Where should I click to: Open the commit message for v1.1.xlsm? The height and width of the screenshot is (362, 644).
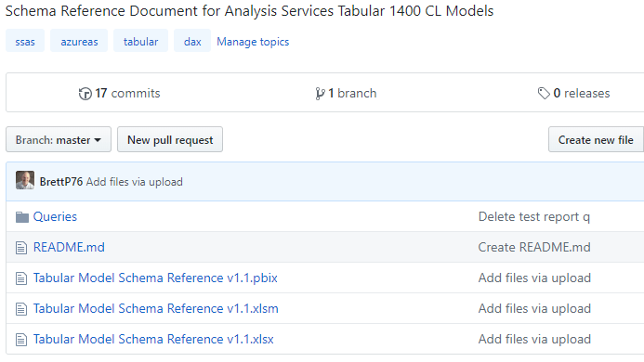tap(534, 309)
